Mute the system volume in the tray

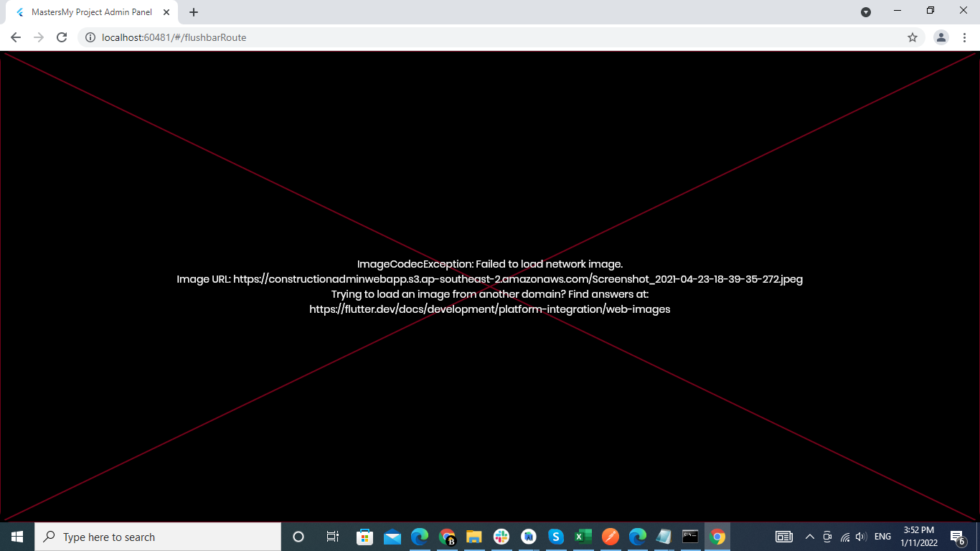pyautogui.click(x=860, y=536)
